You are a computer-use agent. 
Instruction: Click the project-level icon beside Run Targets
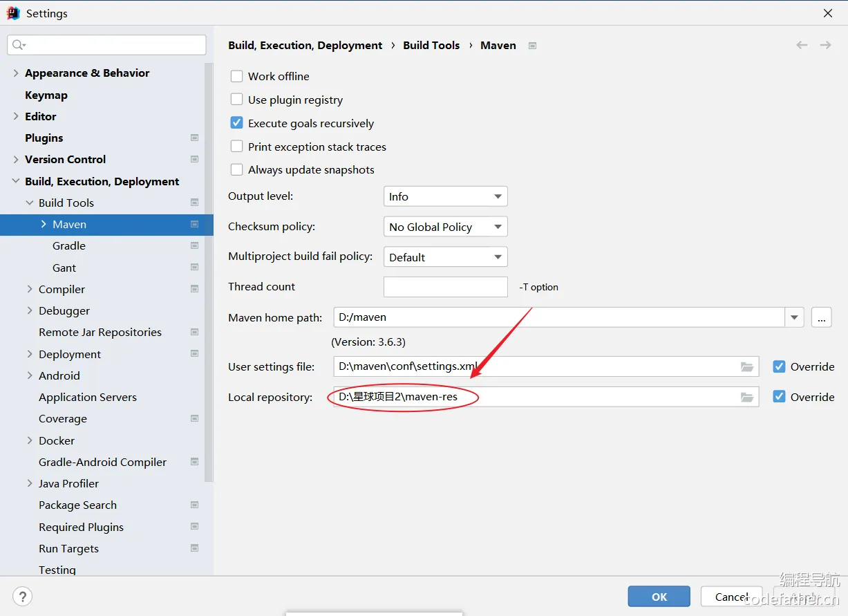click(194, 549)
